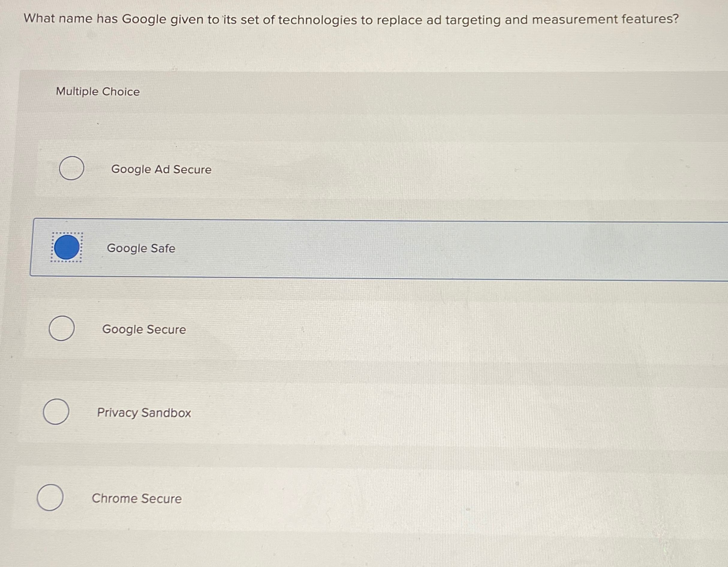This screenshot has width=728, height=567.
Task: Click the Multiple Choice section header
Action: [98, 91]
